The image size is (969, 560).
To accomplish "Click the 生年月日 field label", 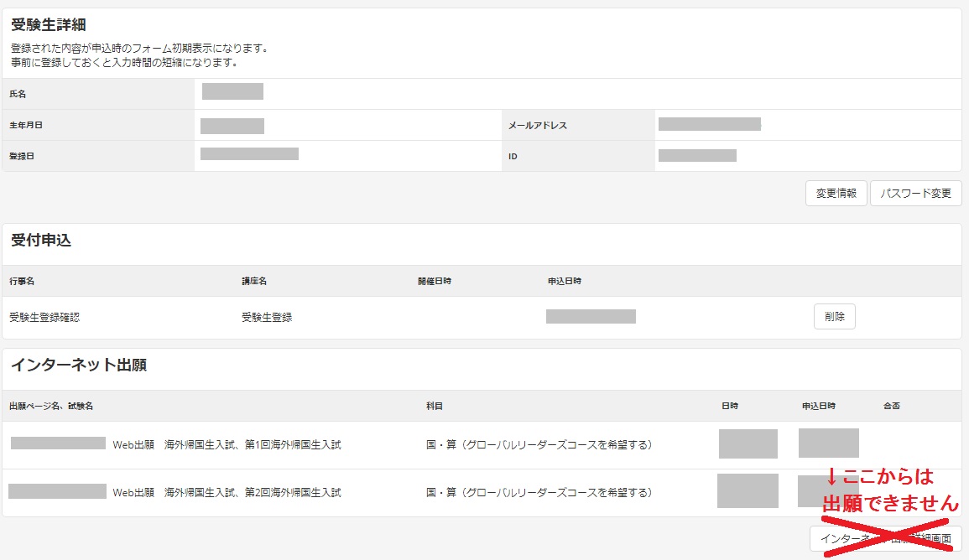I will point(26,125).
